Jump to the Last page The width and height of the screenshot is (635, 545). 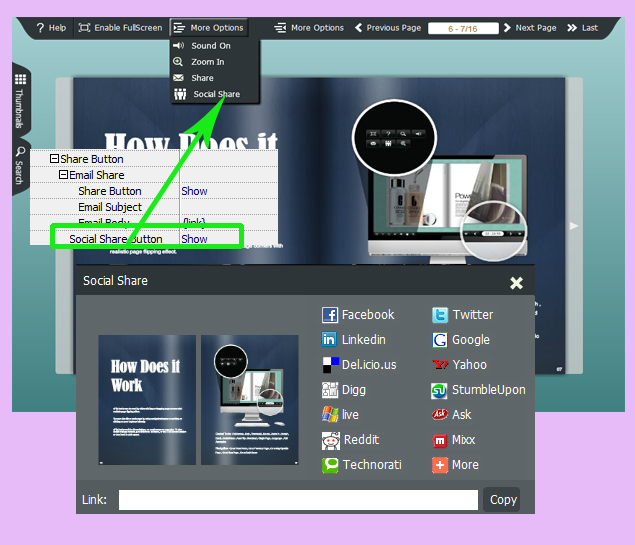[582, 28]
